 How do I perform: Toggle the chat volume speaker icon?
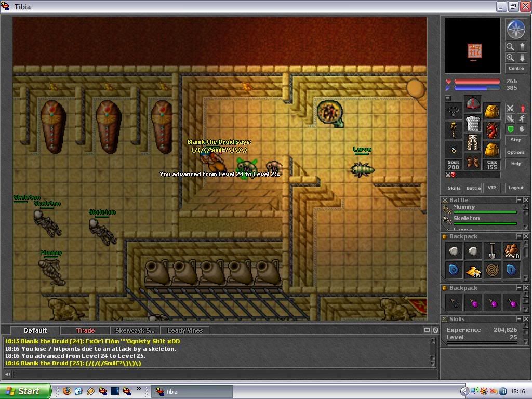pos(7,374)
